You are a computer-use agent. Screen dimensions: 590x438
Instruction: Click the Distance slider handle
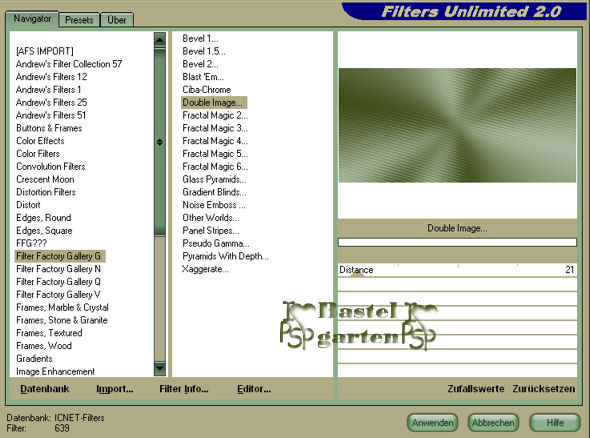pyautogui.click(x=357, y=274)
